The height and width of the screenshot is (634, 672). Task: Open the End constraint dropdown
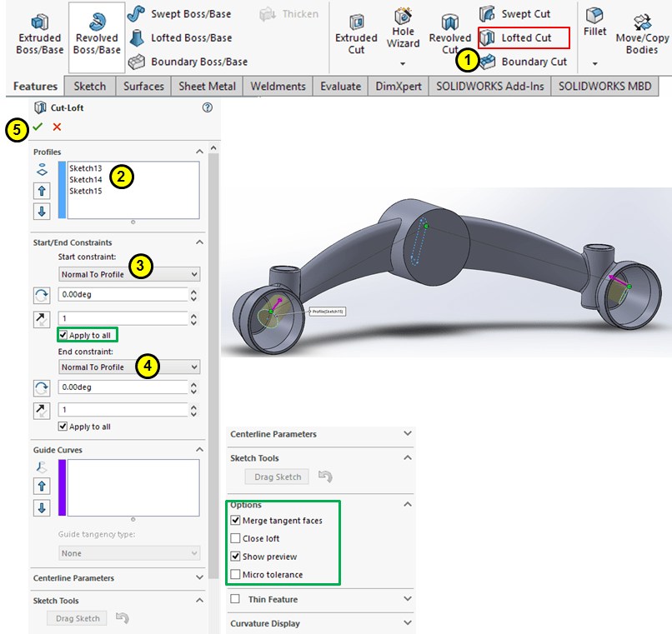[x=129, y=367]
